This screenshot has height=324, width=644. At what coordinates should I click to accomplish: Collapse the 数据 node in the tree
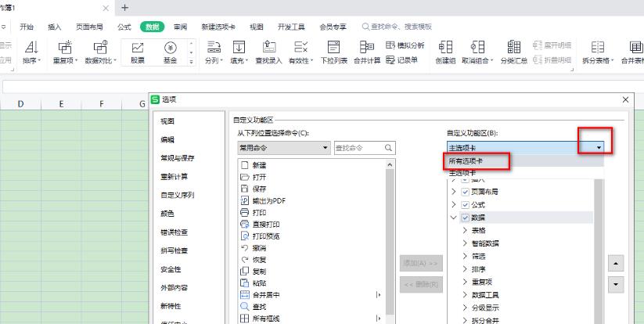454,218
